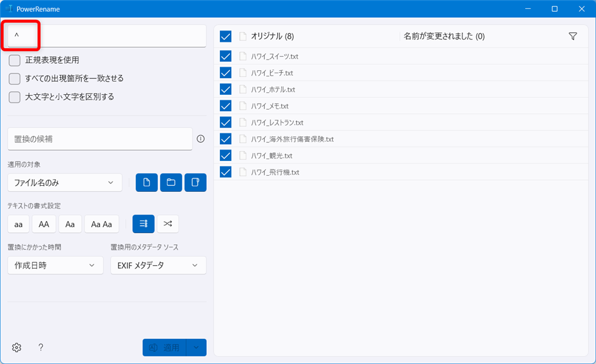Screen dimensions: 596x364
Task: Enable the 正規表現を使用 checkbox
Action: (x=14, y=60)
